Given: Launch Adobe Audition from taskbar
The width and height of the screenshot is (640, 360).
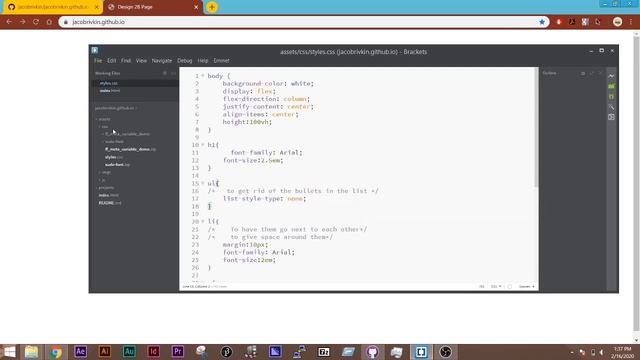Looking at the screenshot, I should click(129, 351).
